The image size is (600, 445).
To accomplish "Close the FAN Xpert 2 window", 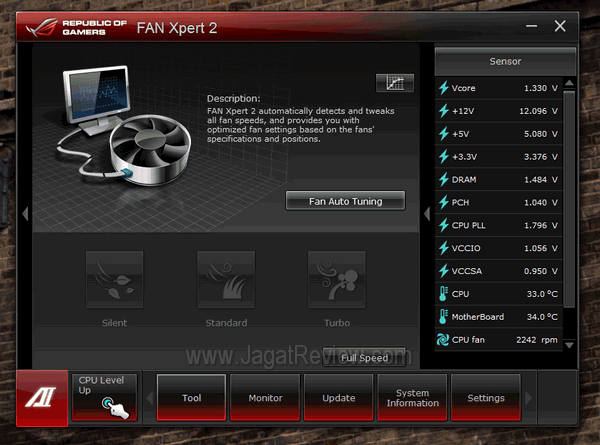I will [560, 26].
